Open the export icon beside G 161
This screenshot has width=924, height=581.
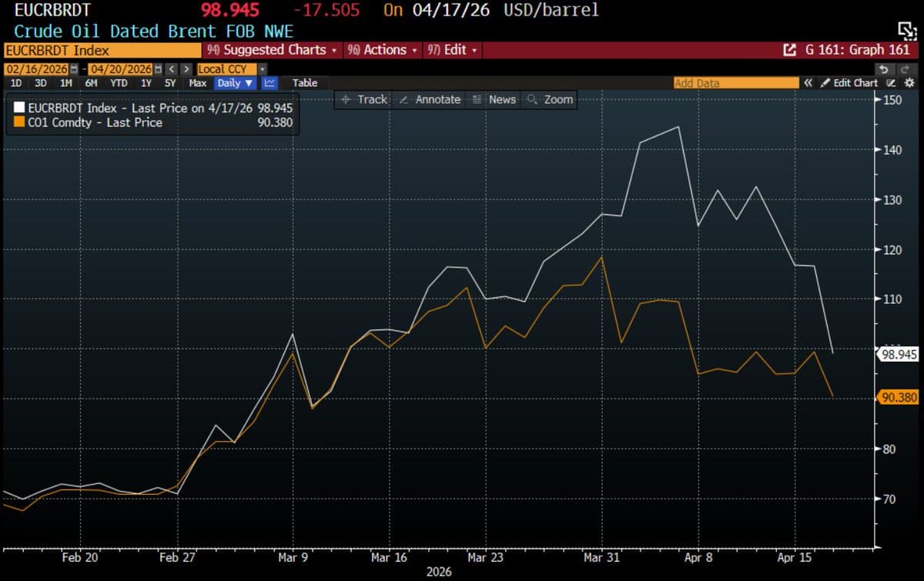point(789,50)
